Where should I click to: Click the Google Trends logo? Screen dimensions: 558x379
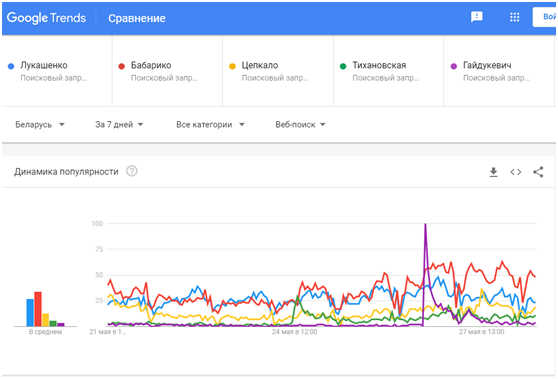click(x=46, y=18)
